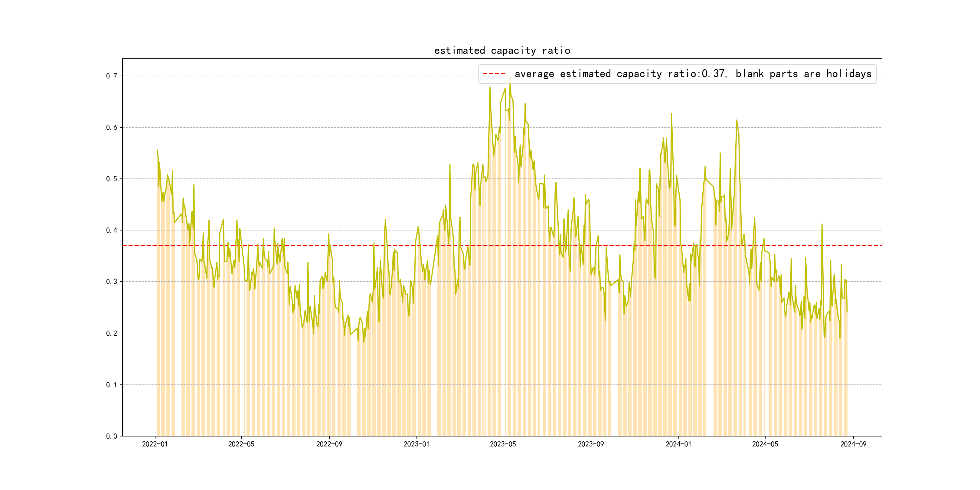Click the 0.5 y-axis tick label
Screen dimensions: 980x490
(112, 179)
